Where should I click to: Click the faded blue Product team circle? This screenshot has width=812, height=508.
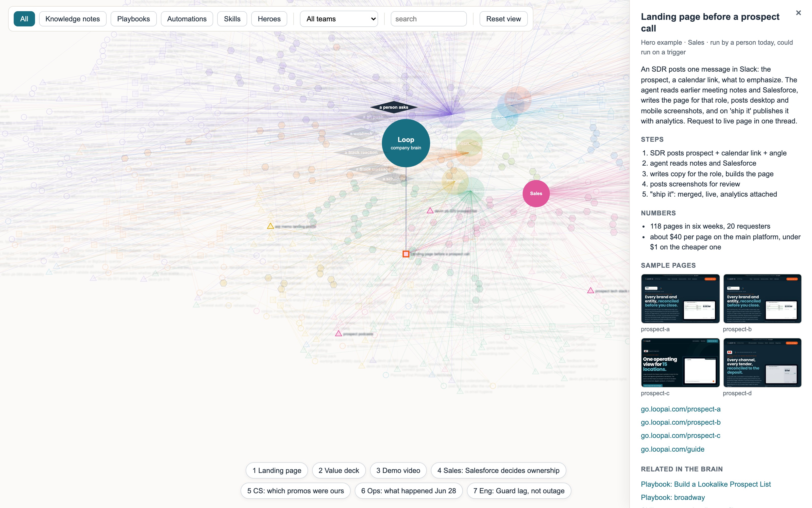pos(504,117)
